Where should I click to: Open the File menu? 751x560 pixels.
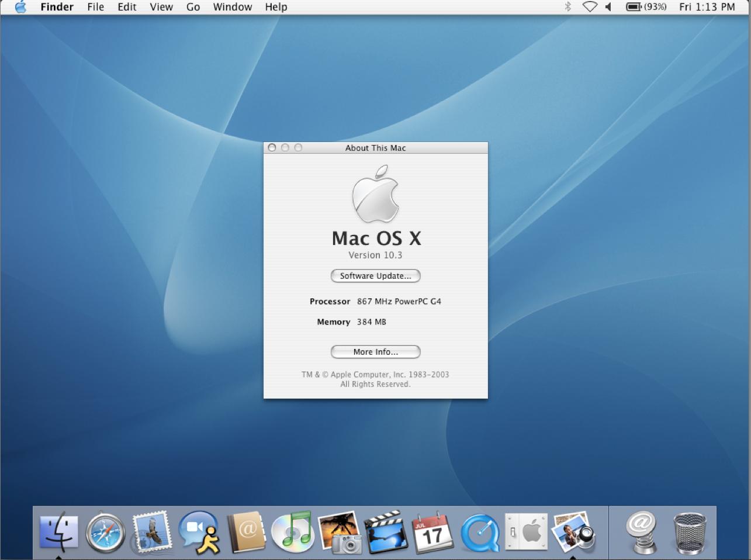96,7
